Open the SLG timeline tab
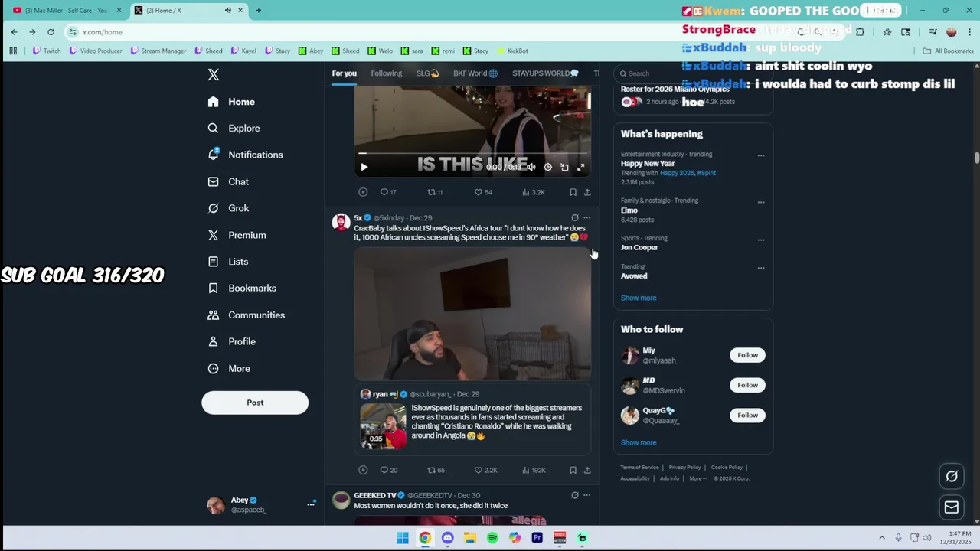Image resolution: width=980 pixels, height=551 pixels. [427, 73]
